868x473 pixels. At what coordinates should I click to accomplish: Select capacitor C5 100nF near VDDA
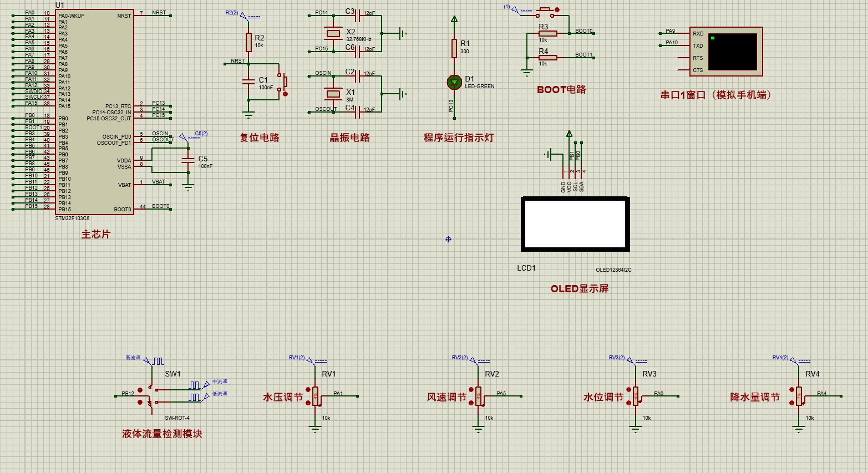[189, 160]
